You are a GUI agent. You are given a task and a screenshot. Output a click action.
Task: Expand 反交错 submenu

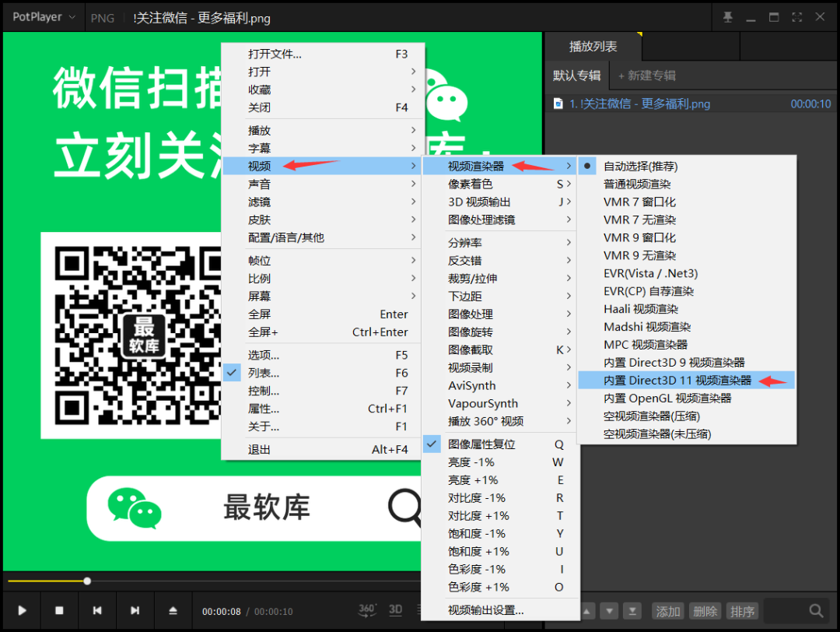[500, 261]
